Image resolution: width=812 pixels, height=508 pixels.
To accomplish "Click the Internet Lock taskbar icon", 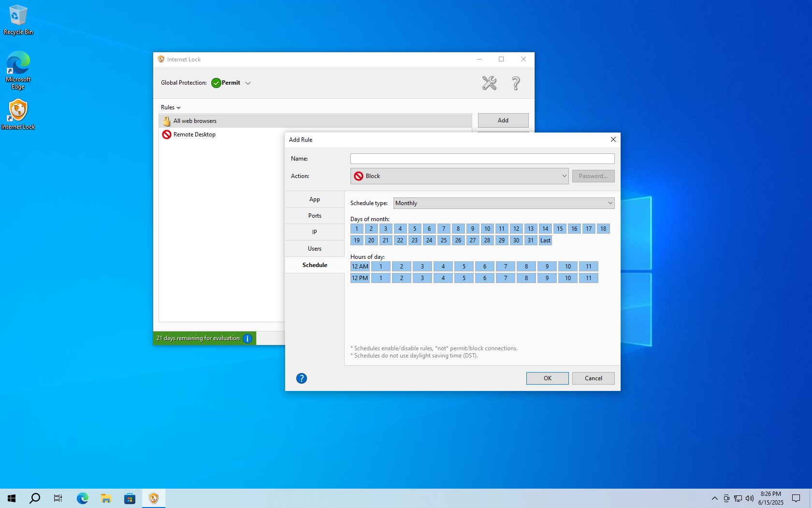I will [153, 498].
